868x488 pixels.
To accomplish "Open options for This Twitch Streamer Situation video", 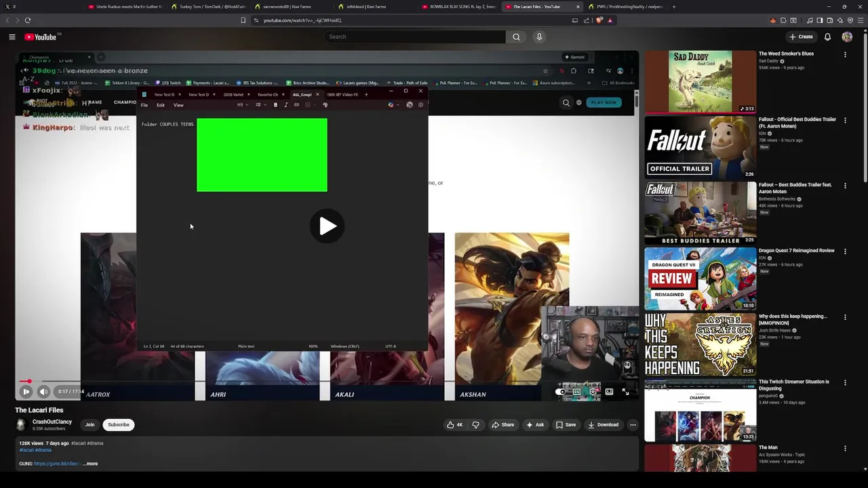I will tap(845, 383).
